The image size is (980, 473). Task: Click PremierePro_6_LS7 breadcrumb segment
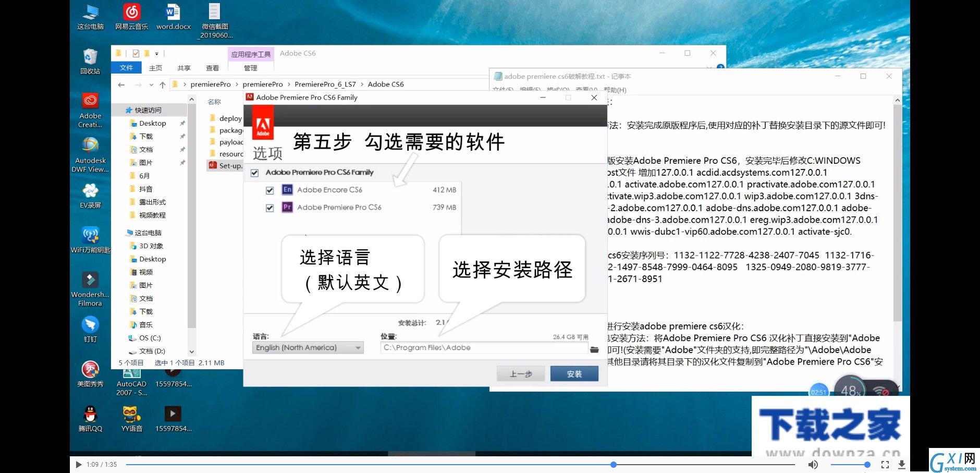325,84
